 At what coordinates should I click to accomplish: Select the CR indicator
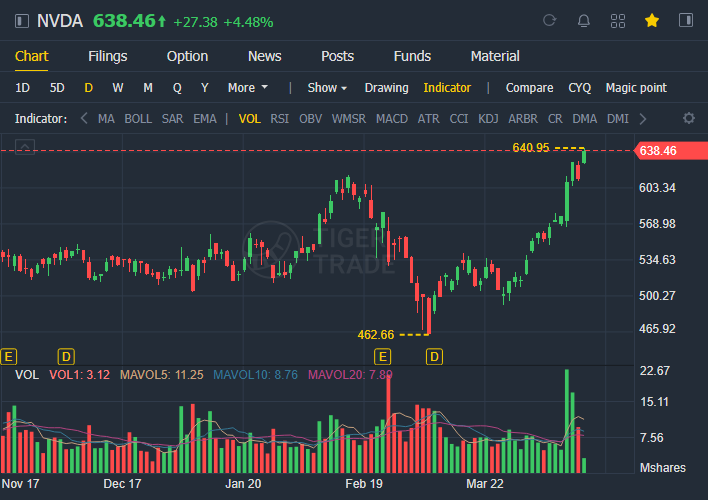[x=555, y=119]
